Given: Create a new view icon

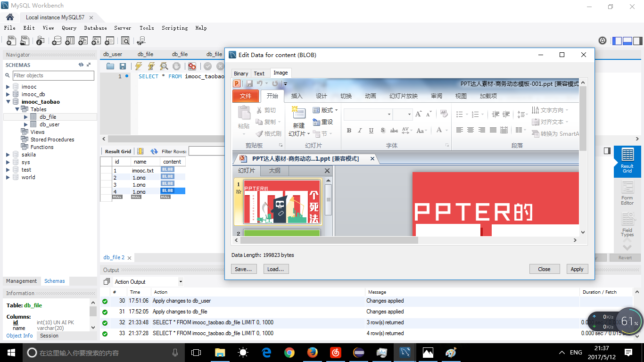Looking at the screenshot, I should 83,41.
